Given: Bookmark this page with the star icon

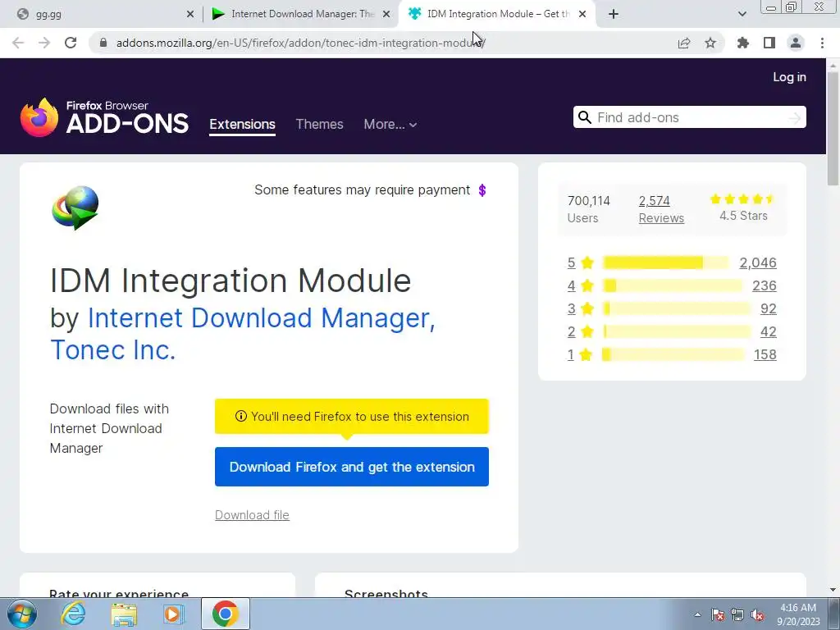Looking at the screenshot, I should pyautogui.click(x=710, y=43).
